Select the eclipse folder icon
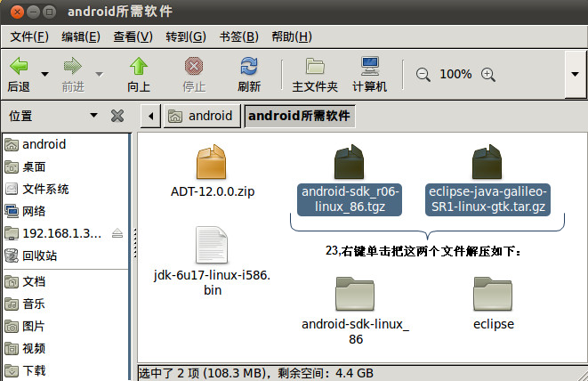This screenshot has width=588, height=381. point(493,294)
